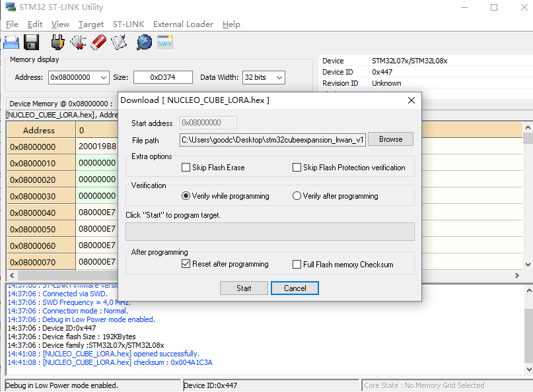Click log line with checksum 0x004A1C3A
Viewport: 533px width, 392px height.
tap(110, 362)
